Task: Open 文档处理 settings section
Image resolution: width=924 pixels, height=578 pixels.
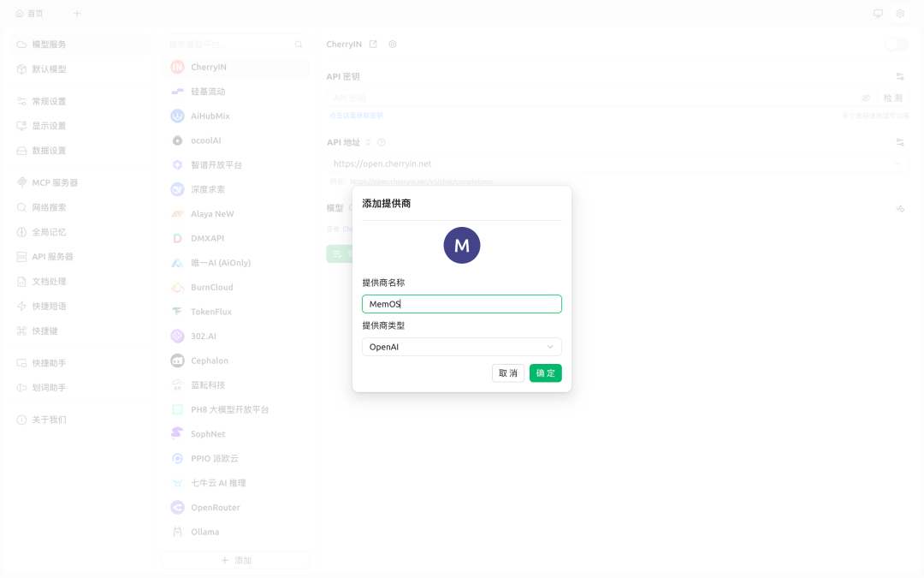Action: click(x=80, y=282)
